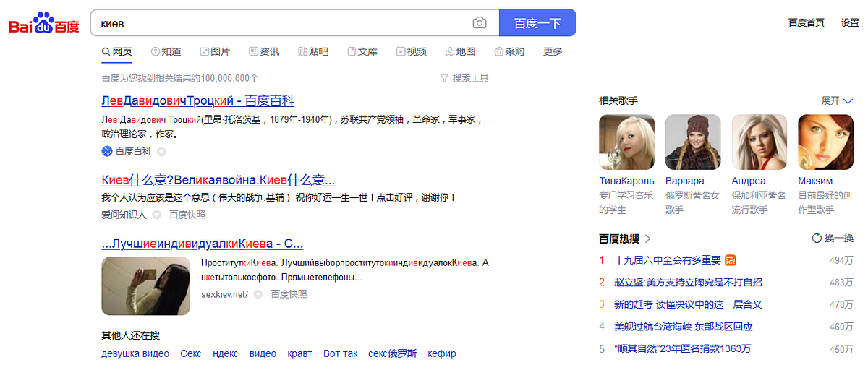Expand arrow next to sexkiev.net/
This screenshot has height=365, width=868.
(258, 295)
